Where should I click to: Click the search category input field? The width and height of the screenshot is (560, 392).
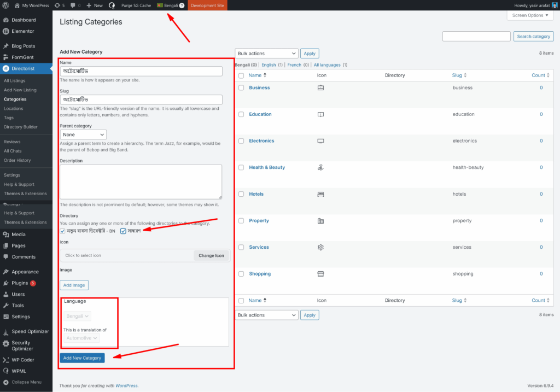point(476,36)
